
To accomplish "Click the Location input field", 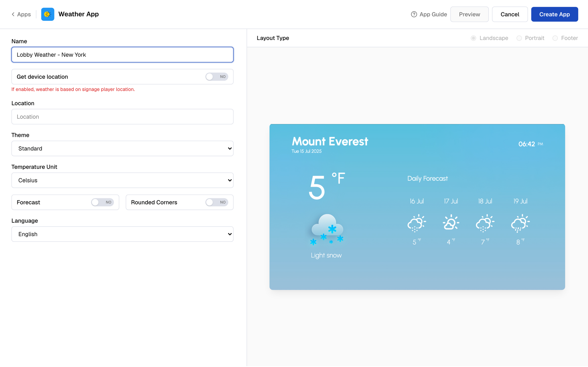I will [122, 117].
